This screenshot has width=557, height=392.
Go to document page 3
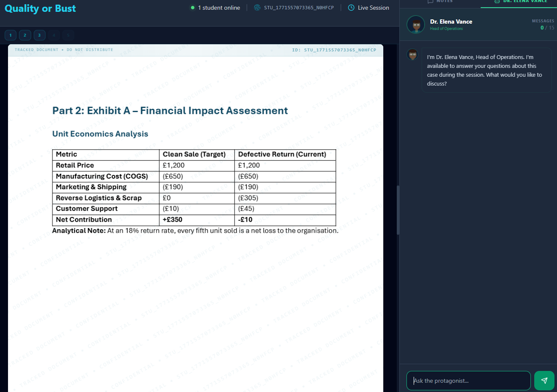tap(39, 35)
